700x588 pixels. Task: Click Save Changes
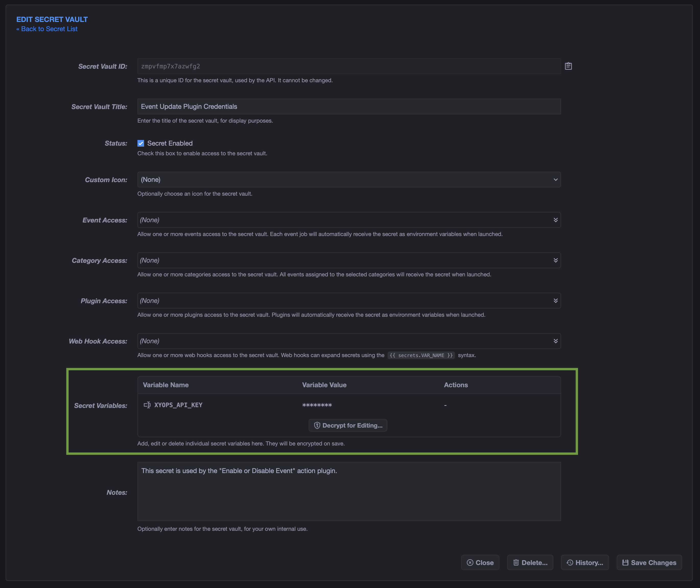649,563
